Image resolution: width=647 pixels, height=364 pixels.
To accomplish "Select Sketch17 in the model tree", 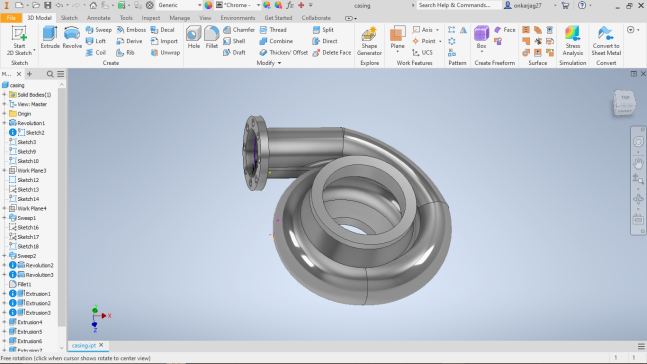I will [x=28, y=237].
